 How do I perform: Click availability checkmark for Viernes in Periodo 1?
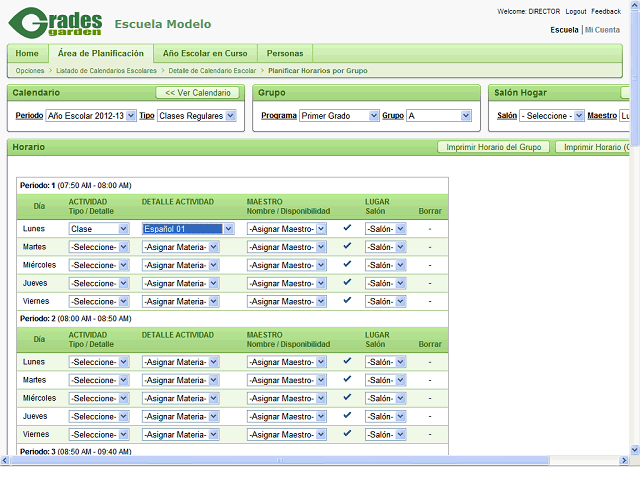[x=347, y=300]
